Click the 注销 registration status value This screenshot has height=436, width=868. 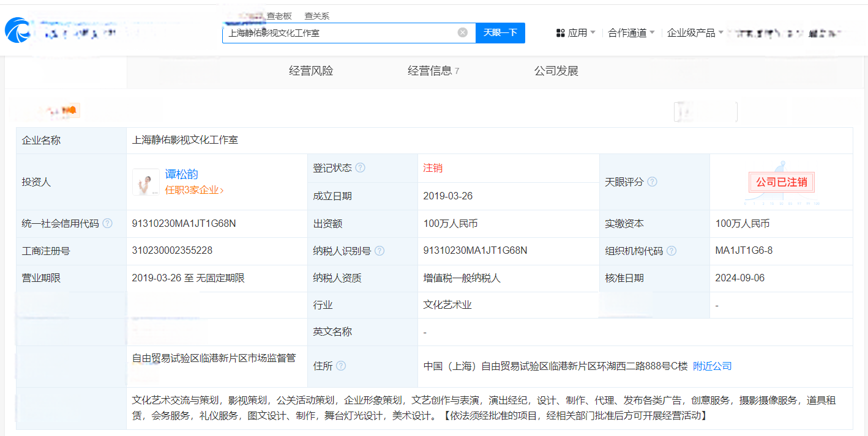pyautogui.click(x=433, y=168)
